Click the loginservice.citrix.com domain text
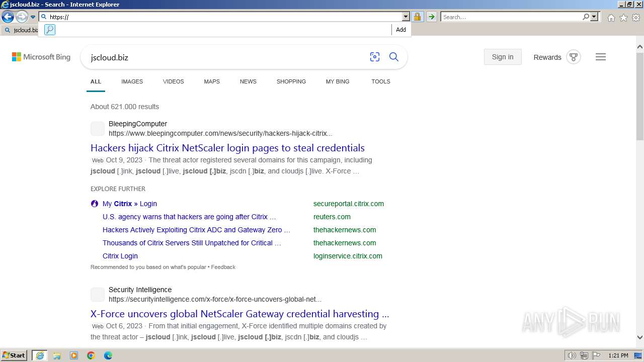The width and height of the screenshot is (644, 362). coord(348,256)
